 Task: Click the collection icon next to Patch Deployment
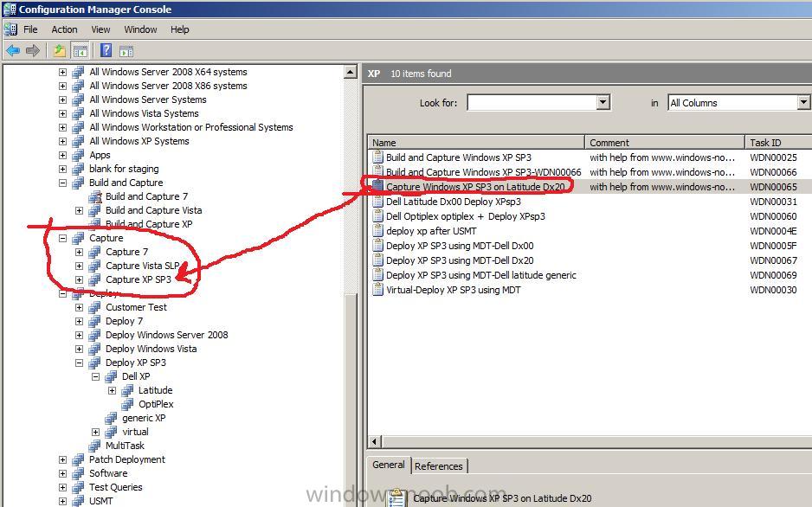[78, 459]
